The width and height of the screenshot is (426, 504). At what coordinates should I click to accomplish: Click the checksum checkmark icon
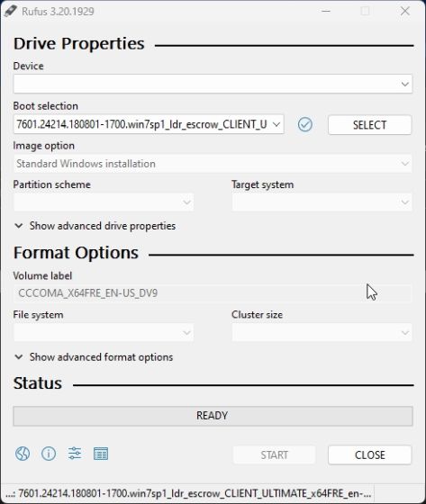pos(304,124)
